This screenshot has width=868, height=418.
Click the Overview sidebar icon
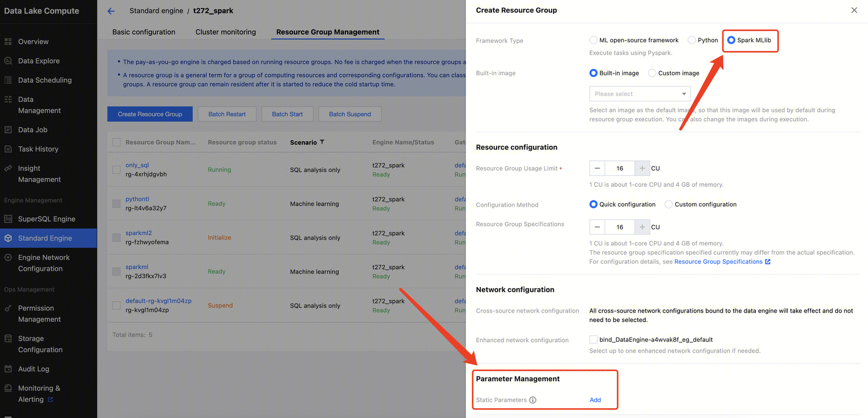pos(8,42)
